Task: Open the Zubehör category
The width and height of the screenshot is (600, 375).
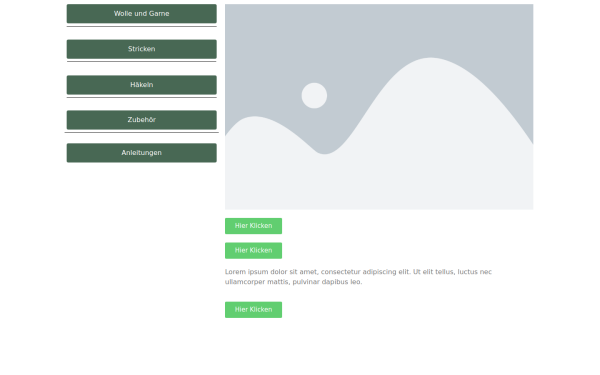Action: pyautogui.click(x=142, y=120)
